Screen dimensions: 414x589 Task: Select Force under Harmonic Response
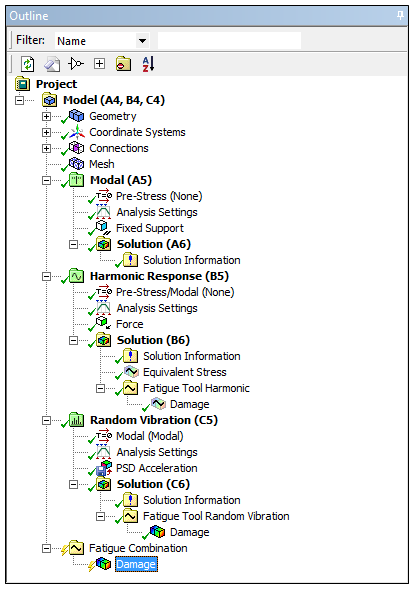(130, 324)
